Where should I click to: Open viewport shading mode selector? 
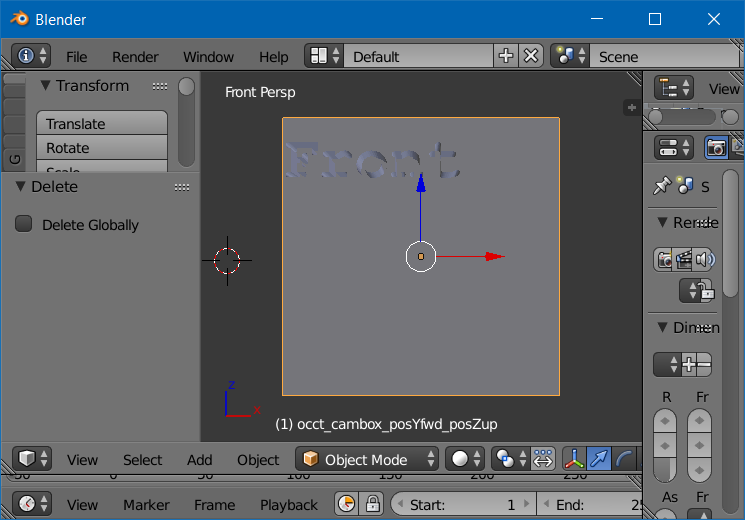pos(466,459)
